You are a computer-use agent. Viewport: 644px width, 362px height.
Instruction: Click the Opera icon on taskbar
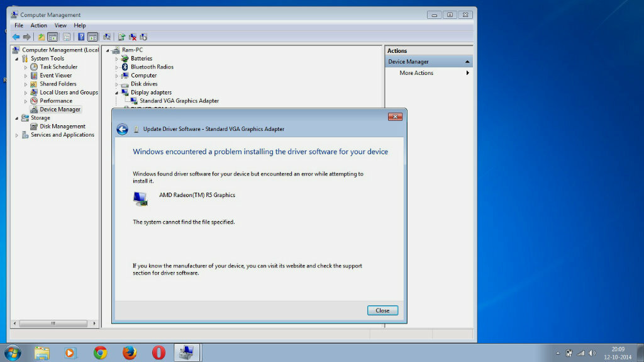pos(158,353)
